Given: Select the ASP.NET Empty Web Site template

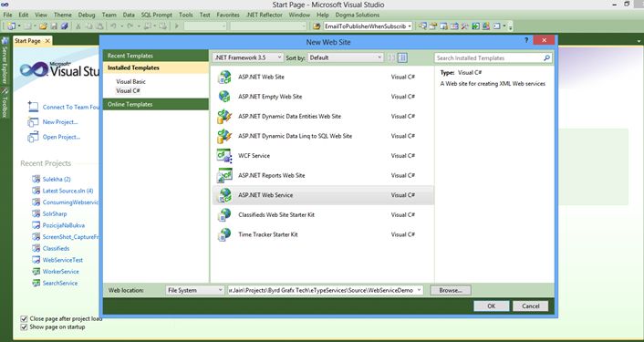Looking at the screenshot, I should (x=323, y=97).
